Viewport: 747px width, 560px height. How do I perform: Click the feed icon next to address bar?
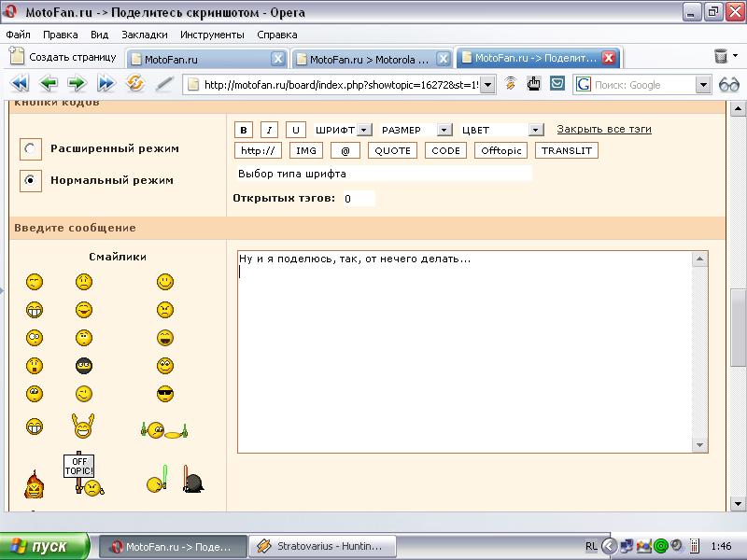pos(510,83)
